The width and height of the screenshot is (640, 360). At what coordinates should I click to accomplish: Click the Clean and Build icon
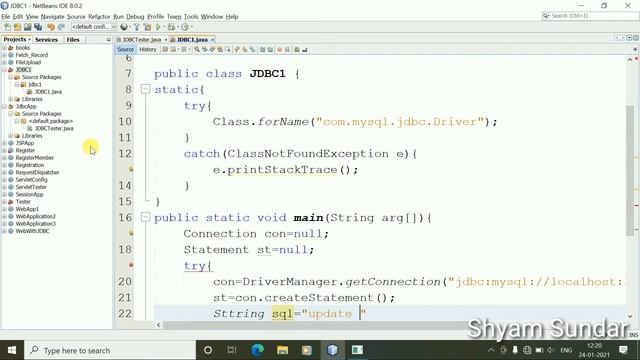(147, 27)
